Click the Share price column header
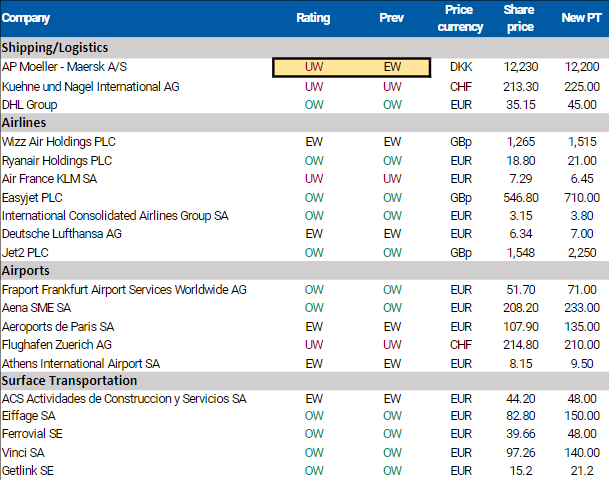609x480 pixels. 519,18
